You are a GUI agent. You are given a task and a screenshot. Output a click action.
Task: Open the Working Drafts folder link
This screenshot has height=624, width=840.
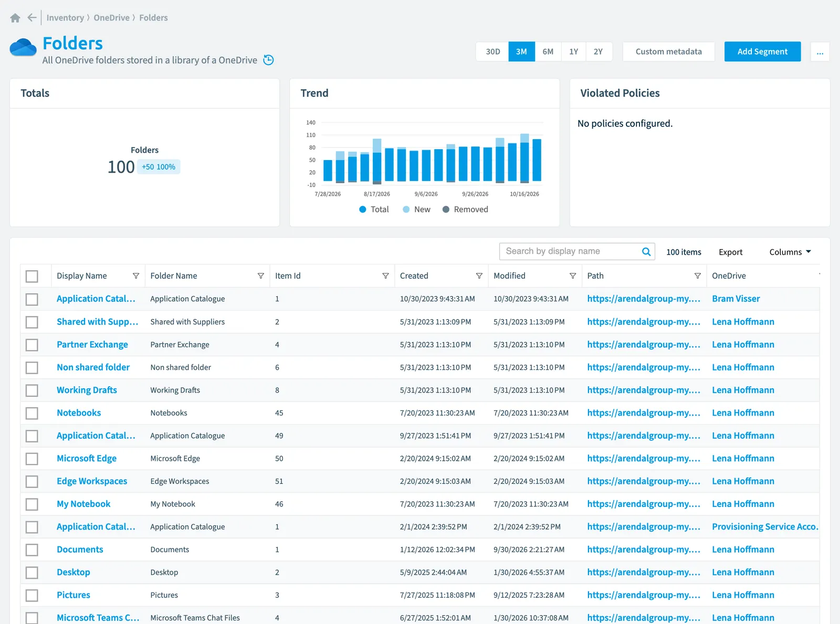(87, 390)
